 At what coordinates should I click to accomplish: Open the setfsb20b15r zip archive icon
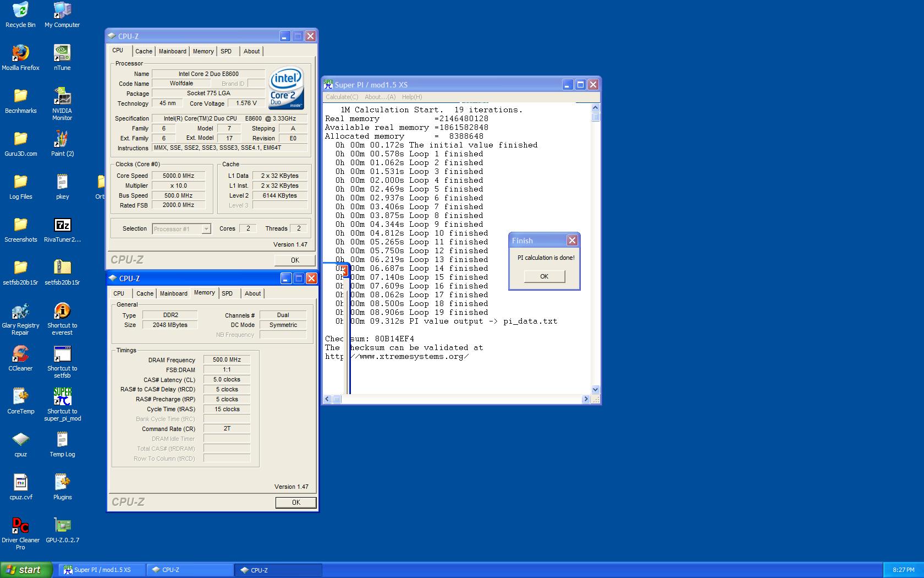(x=62, y=272)
